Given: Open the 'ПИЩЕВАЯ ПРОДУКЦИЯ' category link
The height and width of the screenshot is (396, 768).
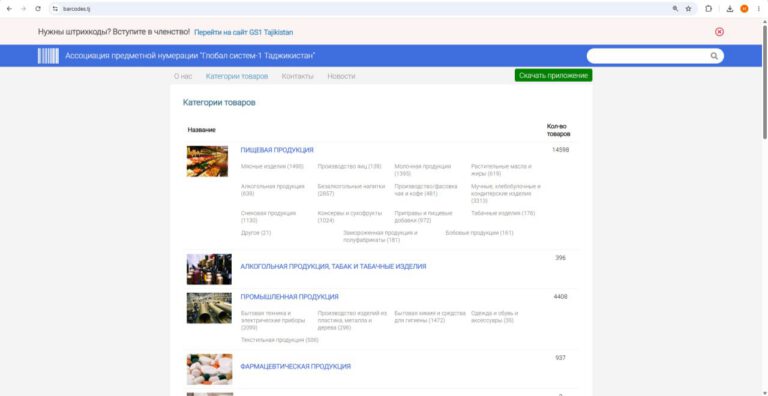Looking at the screenshot, I should [277, 150].
